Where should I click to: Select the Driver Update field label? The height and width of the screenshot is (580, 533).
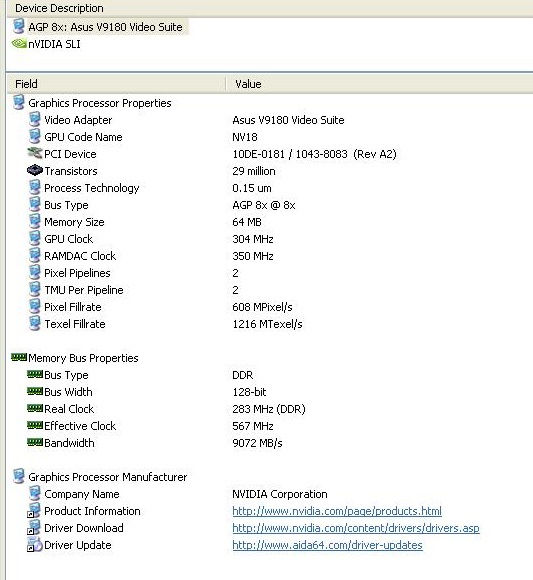point(78,545)
